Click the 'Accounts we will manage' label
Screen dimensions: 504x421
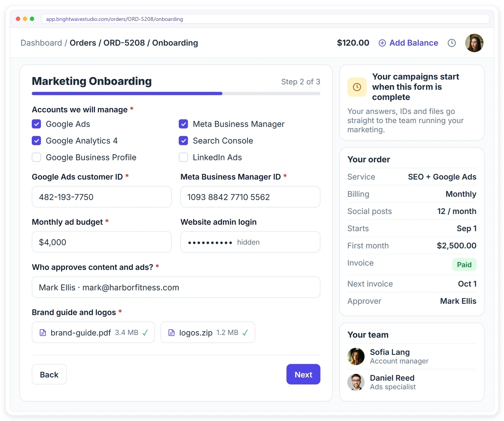coord(79,110)
